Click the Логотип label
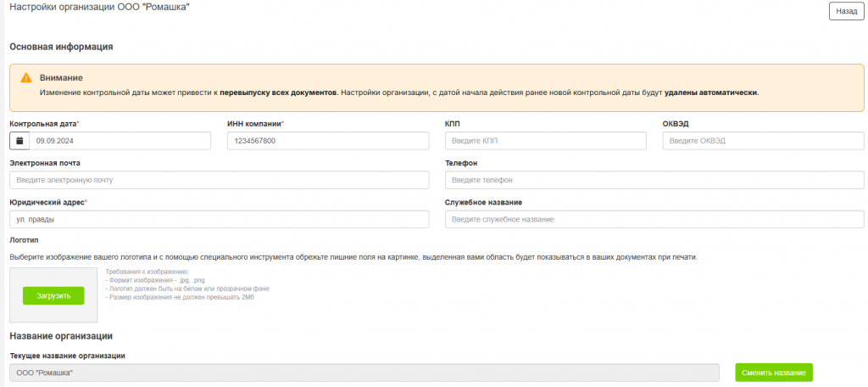 25,241
